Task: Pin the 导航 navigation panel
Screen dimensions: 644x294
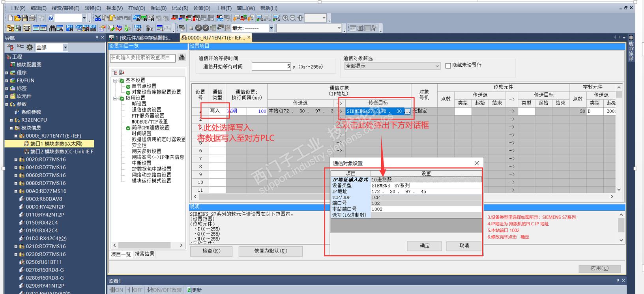Action: coord(97,37)
